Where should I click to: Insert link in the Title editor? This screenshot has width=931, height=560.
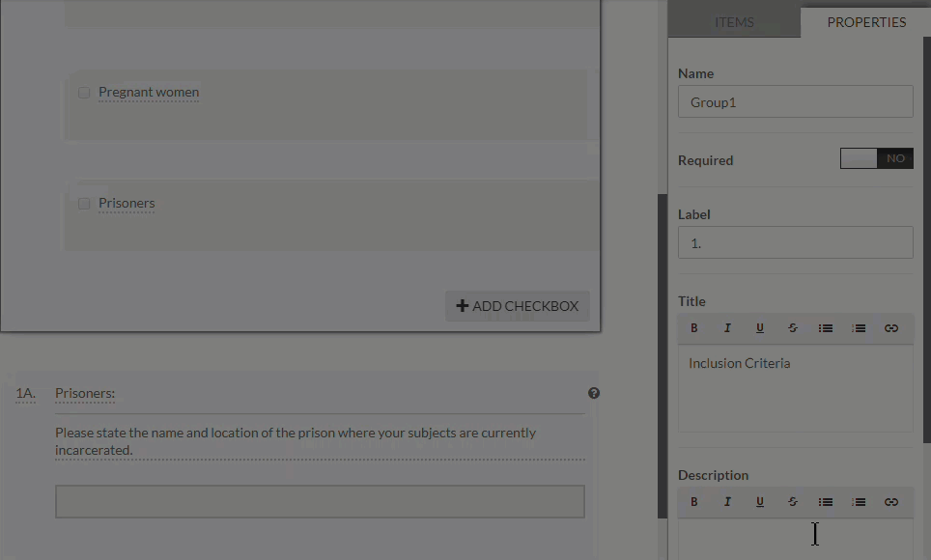[891, 328]
